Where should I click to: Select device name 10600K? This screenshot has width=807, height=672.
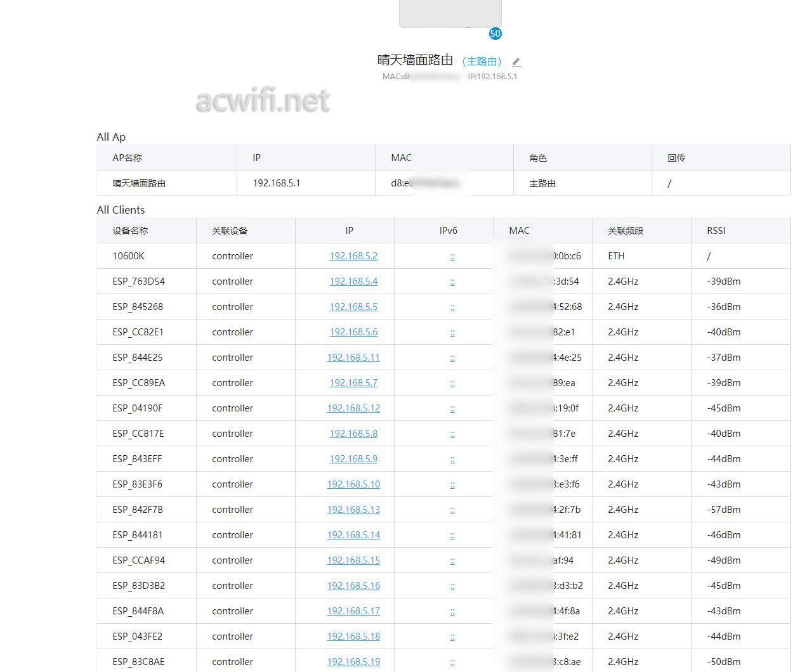click(x=128, y=256)
